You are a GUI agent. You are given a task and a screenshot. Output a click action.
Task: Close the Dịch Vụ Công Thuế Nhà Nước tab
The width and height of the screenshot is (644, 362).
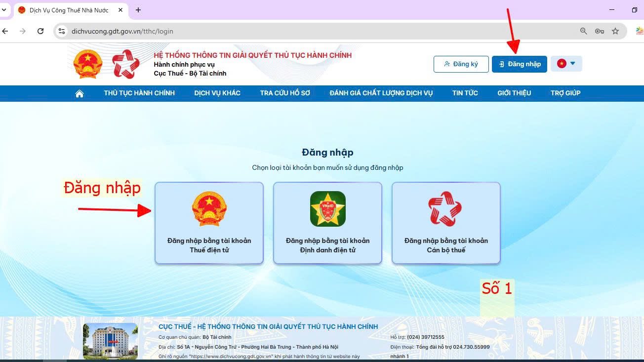pos(121,10)
